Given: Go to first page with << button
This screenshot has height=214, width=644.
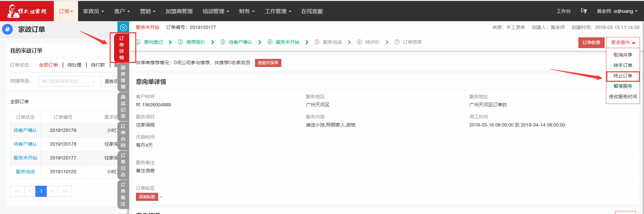Looking at the screenshot, I should [x=17, y=191].
